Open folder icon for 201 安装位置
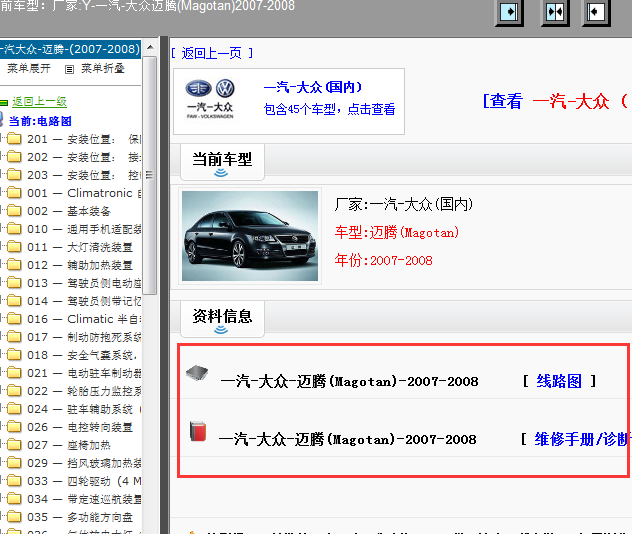 (x=14, y=139)
